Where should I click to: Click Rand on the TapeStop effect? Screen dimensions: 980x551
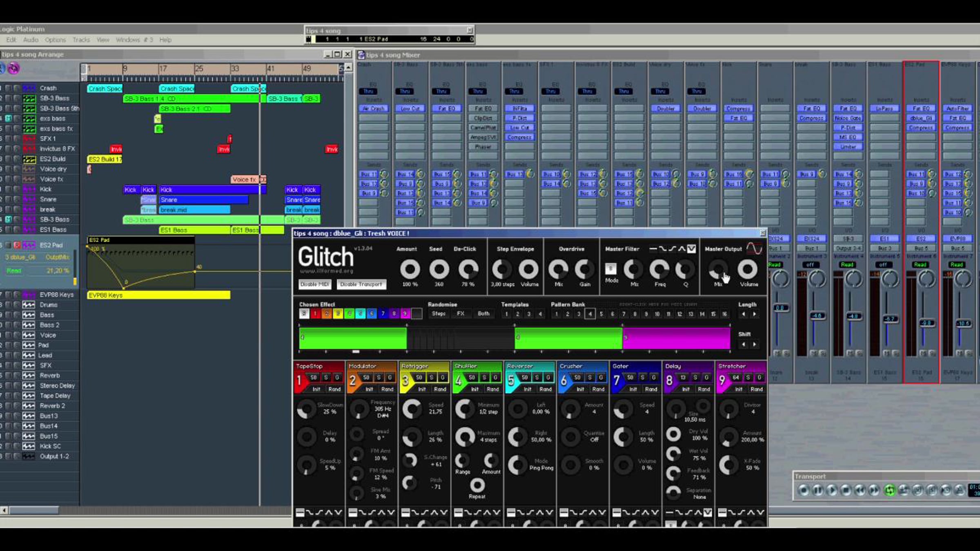coord(334,389)
